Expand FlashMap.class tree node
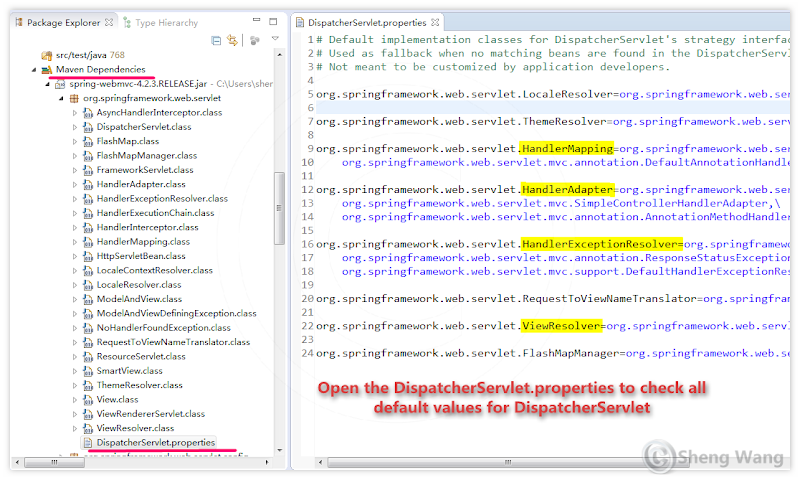The height and width of the screenshot is (480, 800). 74,141
